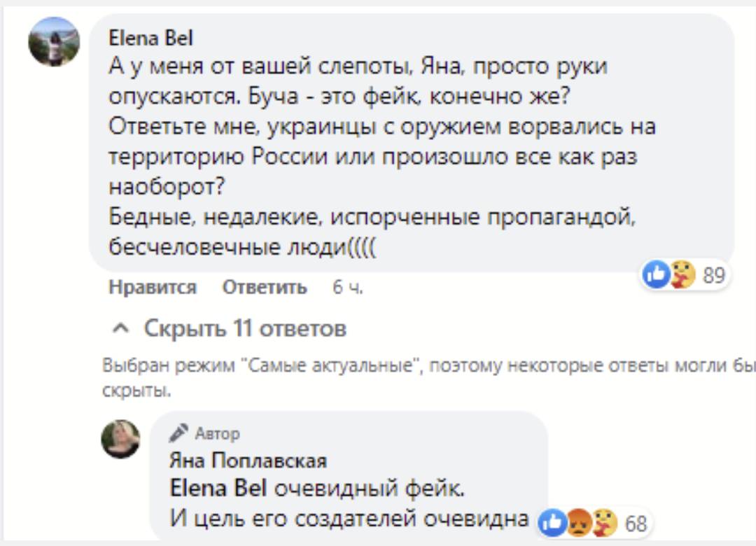
Task: Click the care hug reaction beside 89
Action: click(x=681, y=274)
